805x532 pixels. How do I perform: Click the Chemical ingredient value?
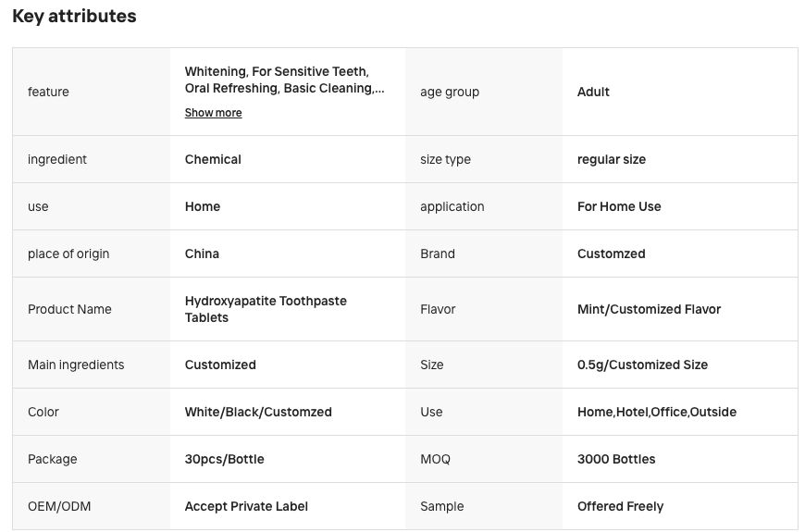(213, 160)
